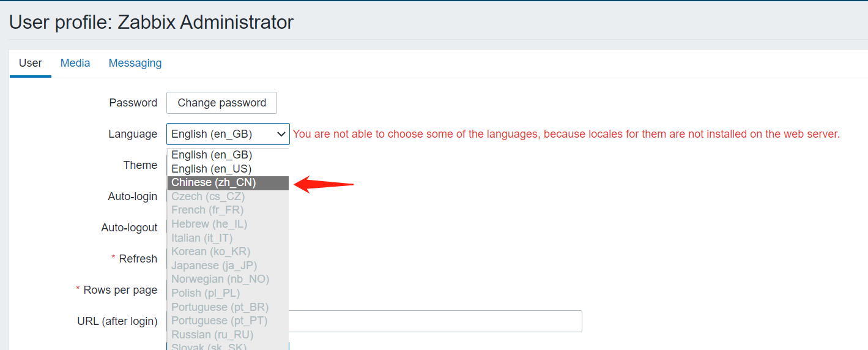Click Russian (ru_RU) language option
The height and width of the screenshot is (350, 868).
pos(212,335)
